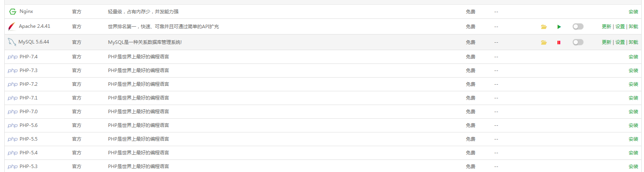
Task: Click the Nginx logo icon
Action: click(x=13, y=12)
